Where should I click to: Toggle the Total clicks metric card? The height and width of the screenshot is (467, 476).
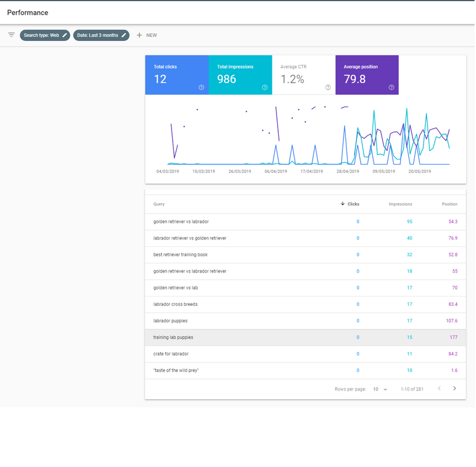pyautogui.click(x=177, y=75)
